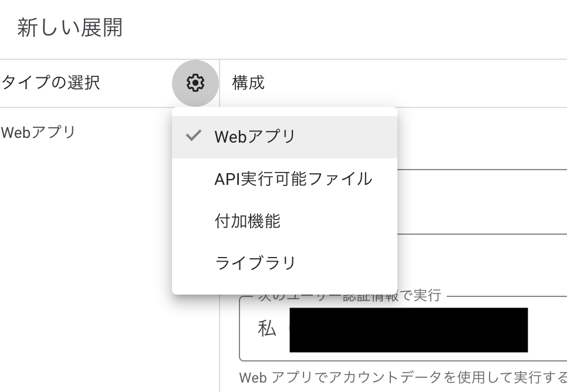Click the Web アプリ account-data help text
Image resolution: width=567 pixels, height=392 pixels.
pyautogui.click(x=403, y=376)
